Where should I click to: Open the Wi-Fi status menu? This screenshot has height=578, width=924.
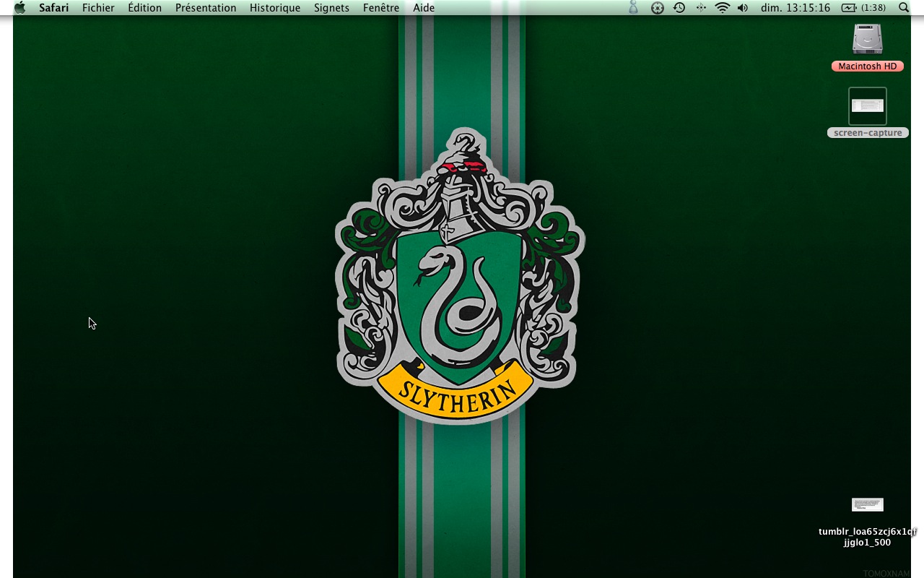(x=723, y=8)
